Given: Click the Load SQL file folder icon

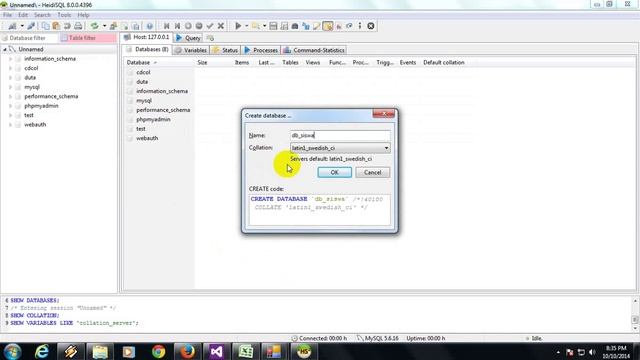Looking at the screenshot, I should pos(256,26).
